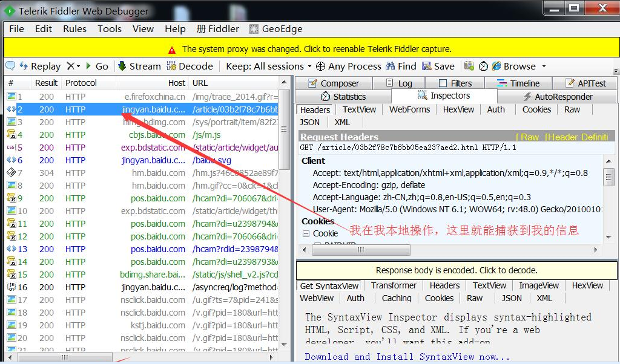
Task: Toggle Stream mode in toolbar
Action: pos(139,66)
